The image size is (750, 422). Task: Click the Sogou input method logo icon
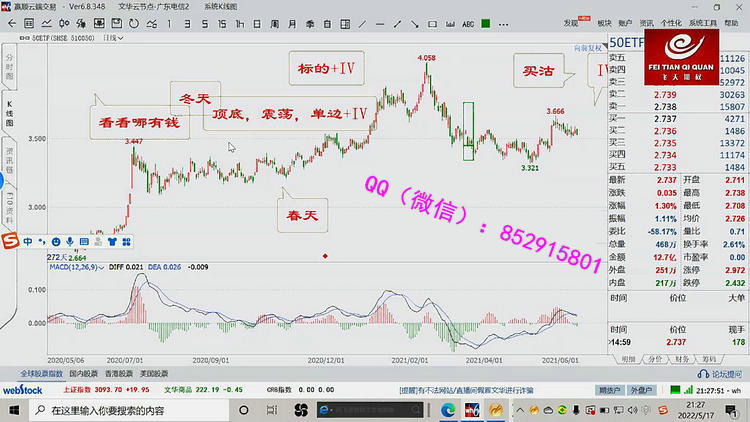[x=11, y=241]
